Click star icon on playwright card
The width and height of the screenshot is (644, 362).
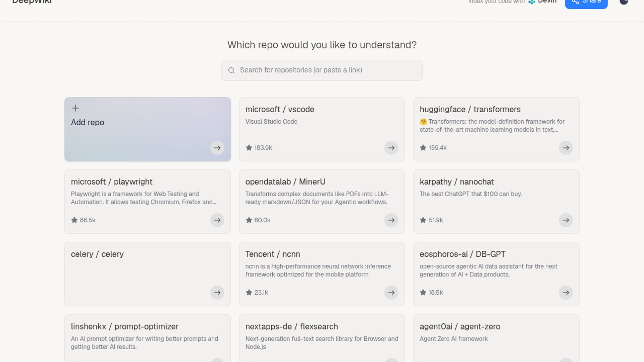coord(74,220)
